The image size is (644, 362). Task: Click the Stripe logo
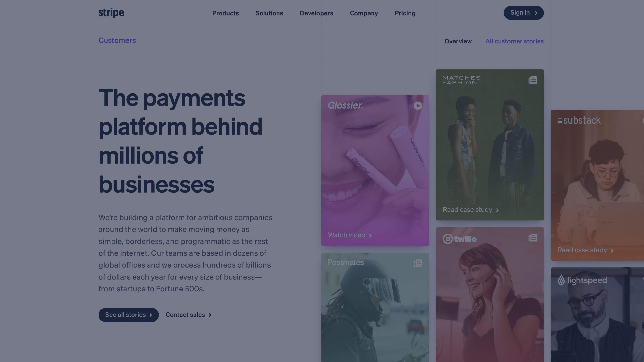point(111,12)
